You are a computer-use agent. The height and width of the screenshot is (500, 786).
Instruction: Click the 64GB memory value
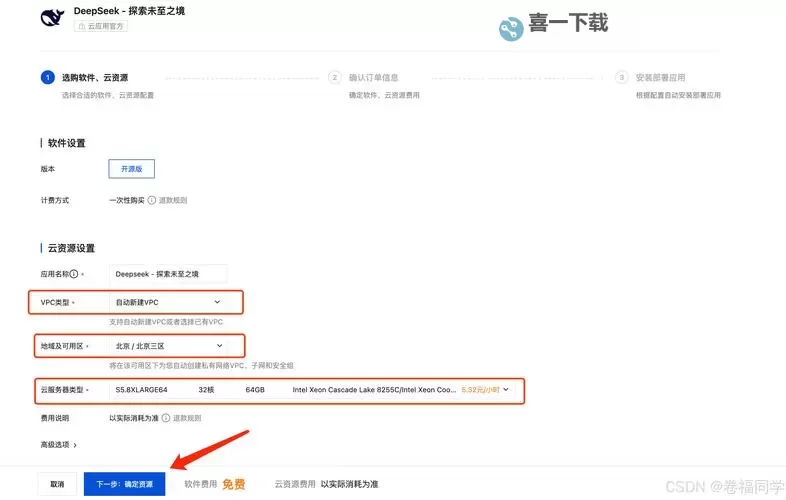[x=255, y=390]
